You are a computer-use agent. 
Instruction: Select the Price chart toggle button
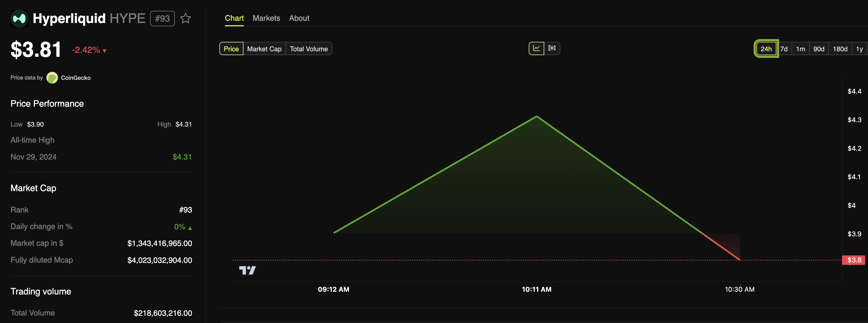coord(231,49)
